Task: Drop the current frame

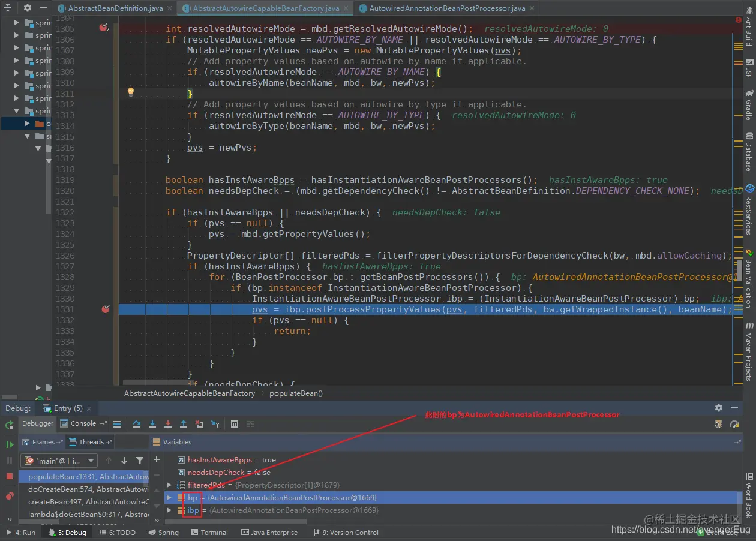Action: (199, 424)
